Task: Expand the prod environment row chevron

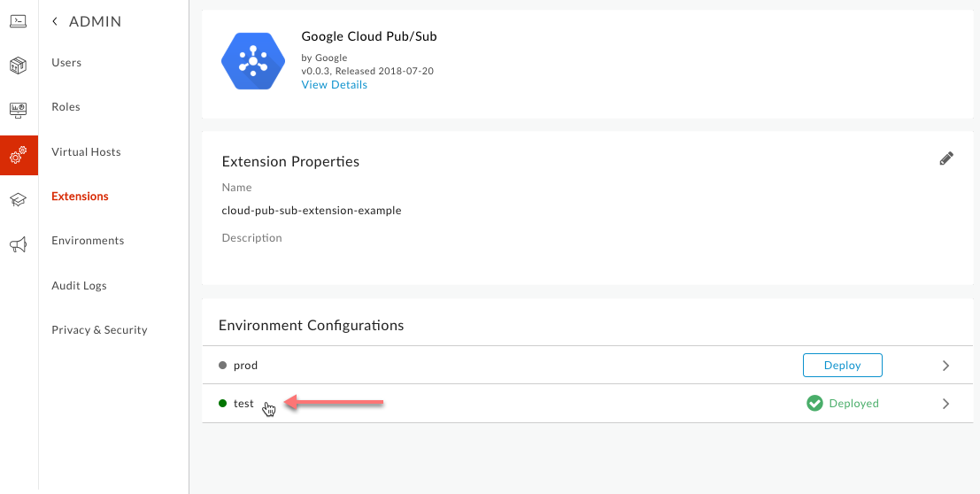Action: (x=945, y=366)
